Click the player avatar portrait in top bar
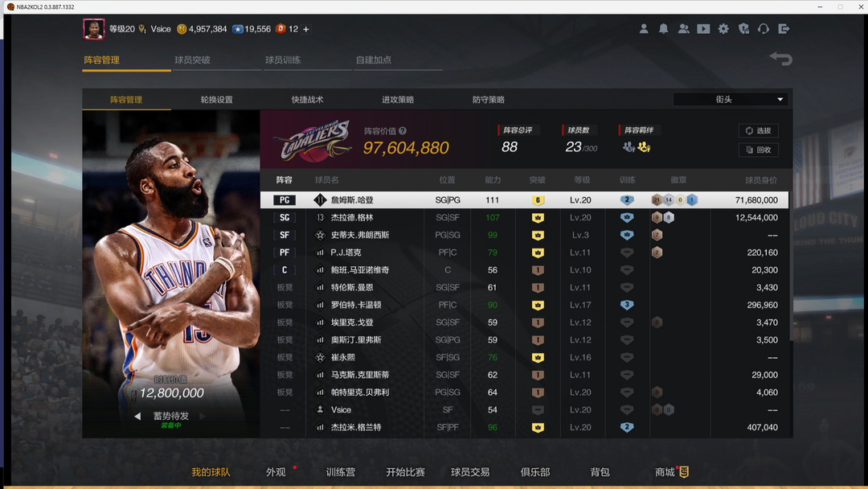 [x=93, y=29]
